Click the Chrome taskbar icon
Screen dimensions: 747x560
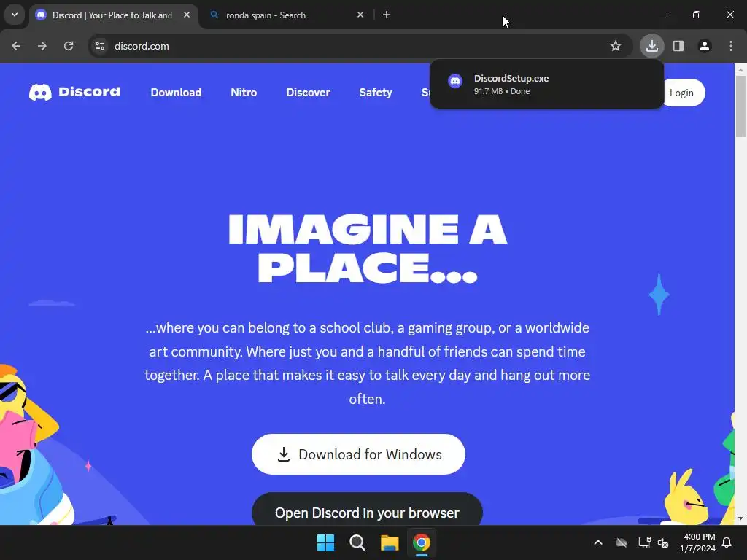pos(421,542)
